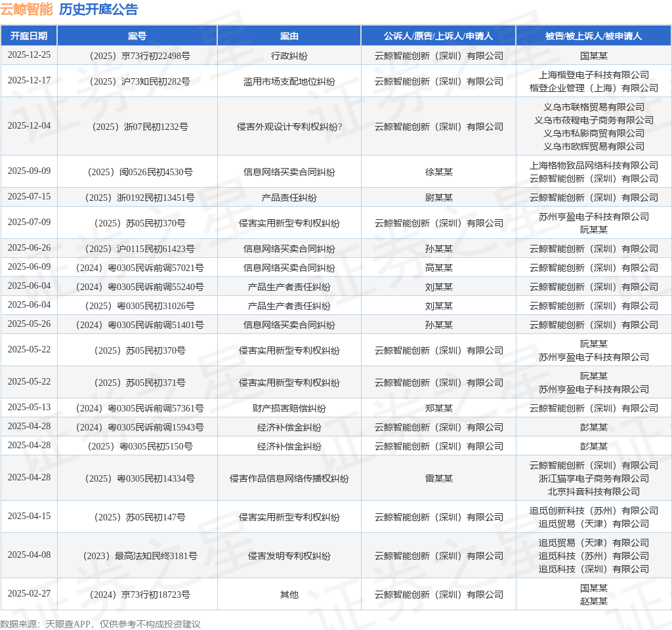The width and height of the screenshot is (672, 630).
Task: Select date cell 2025-07-09
Action: tap(29, 222)
